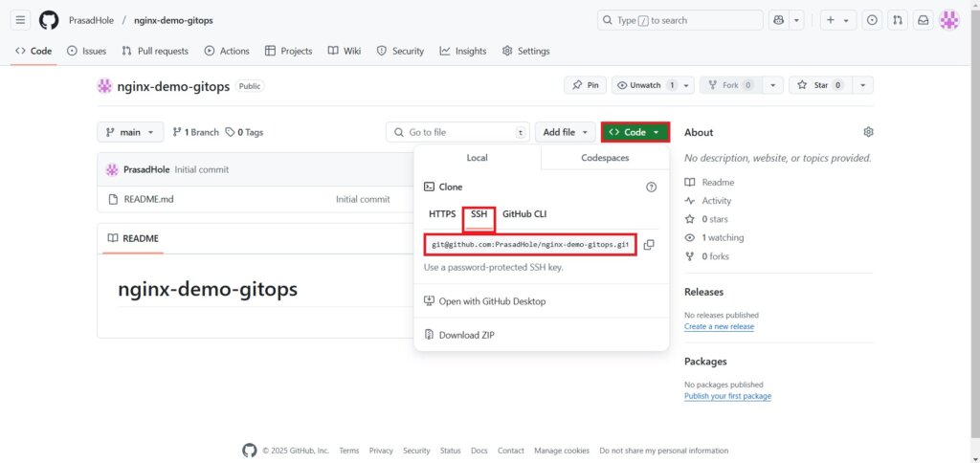
Task: Choose Open with GitHub Desktop
Action: pyautogui.click(x=484, y=301)
